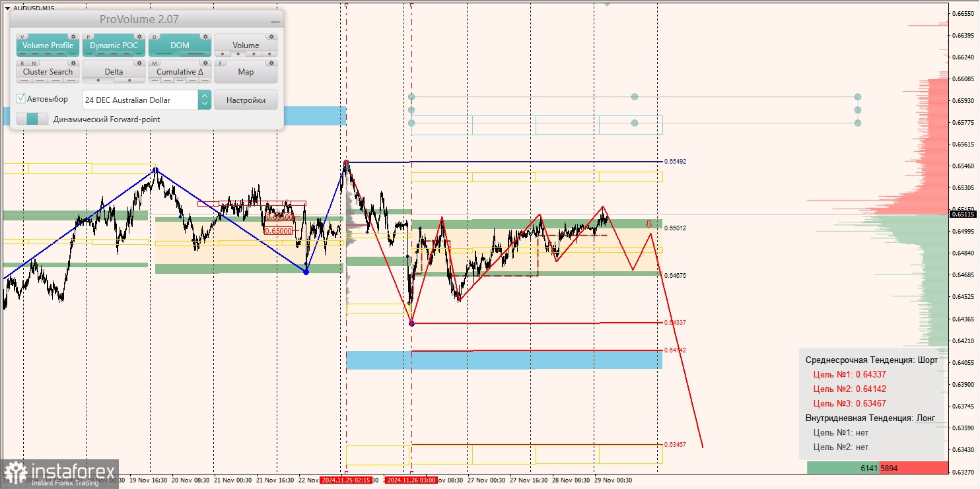
Task: Click Цель №3: 0.63467 in the info panel
Action: 849,403
